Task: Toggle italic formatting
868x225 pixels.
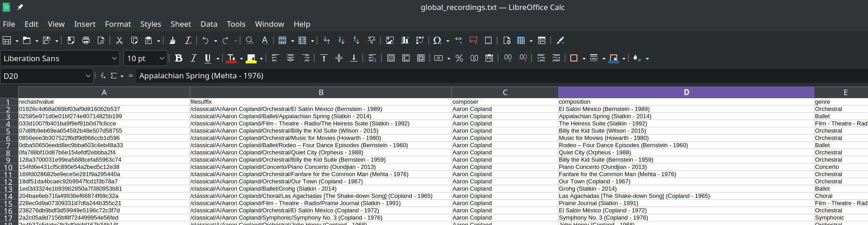Action: coord(193,58)
